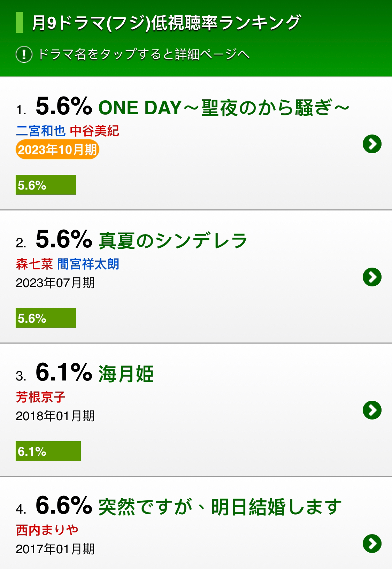Tap the arrow icon for ONE DAY drama

point(372,144)
